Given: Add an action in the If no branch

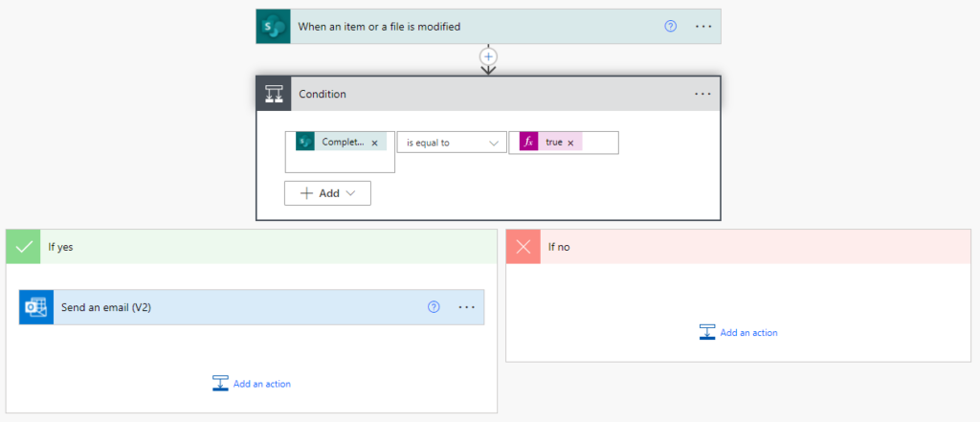Looking at the screenshot, I should [x=738, y=332].
